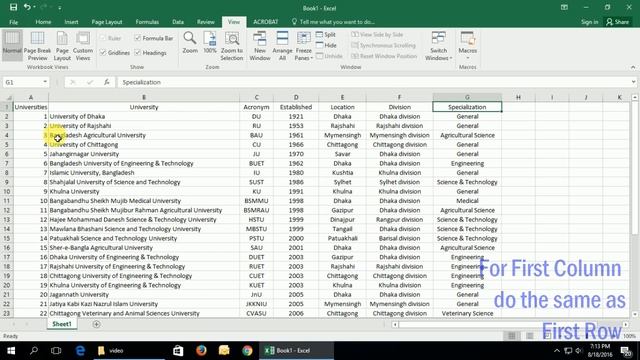Zoom to Selection

pos(232,45)
